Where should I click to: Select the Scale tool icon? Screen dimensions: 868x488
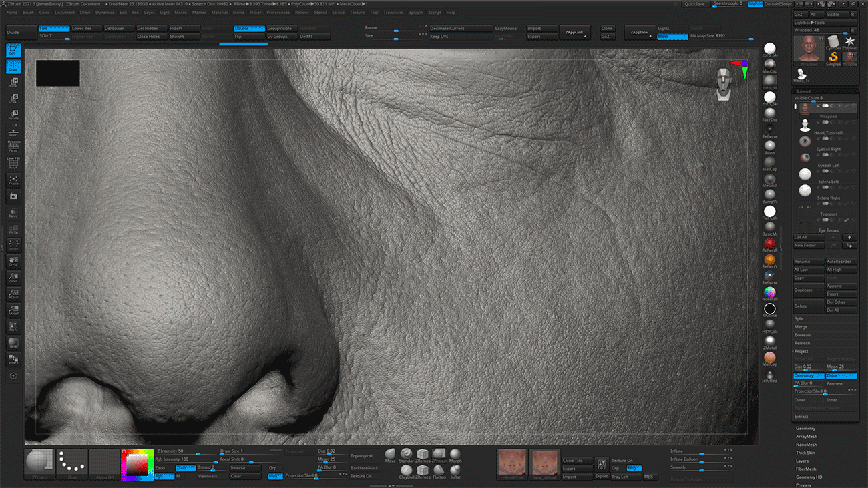[x=13, y=97]
